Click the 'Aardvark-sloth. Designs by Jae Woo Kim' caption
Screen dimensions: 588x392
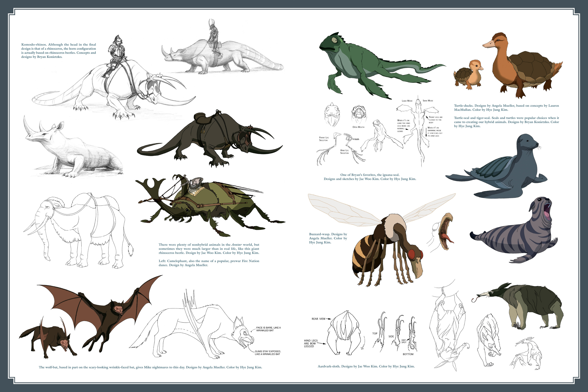366,366
